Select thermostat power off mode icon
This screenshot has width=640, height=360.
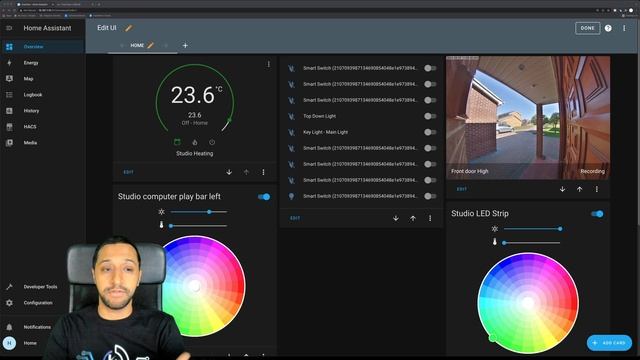coord(212,142)
